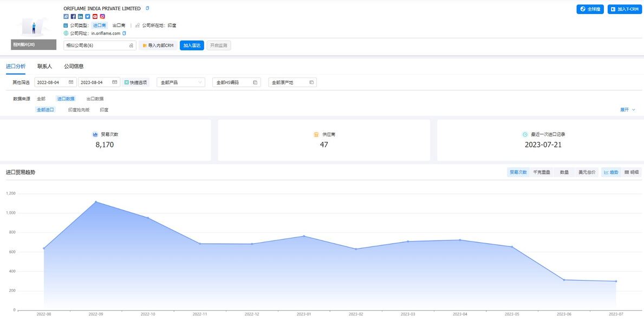Switch to the 公司信息 tab
Image resolution: width=644 pixels, height=319 pixels.
pyautogui.click(x=74, y=66)
